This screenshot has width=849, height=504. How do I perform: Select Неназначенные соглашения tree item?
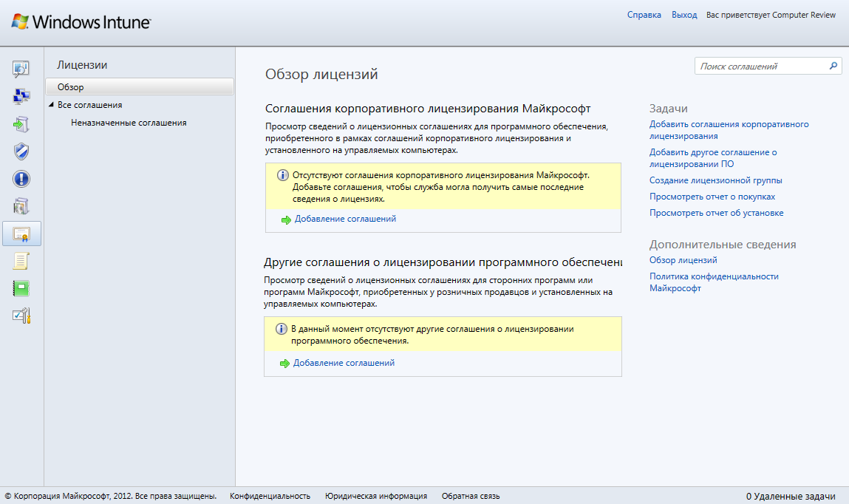tap(129, 123)
